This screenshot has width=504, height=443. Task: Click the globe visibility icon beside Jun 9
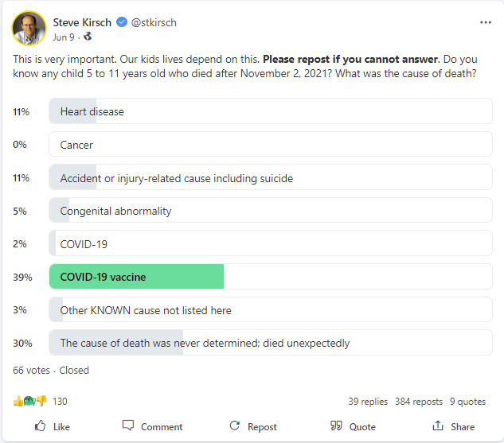[x=88, y=37]
